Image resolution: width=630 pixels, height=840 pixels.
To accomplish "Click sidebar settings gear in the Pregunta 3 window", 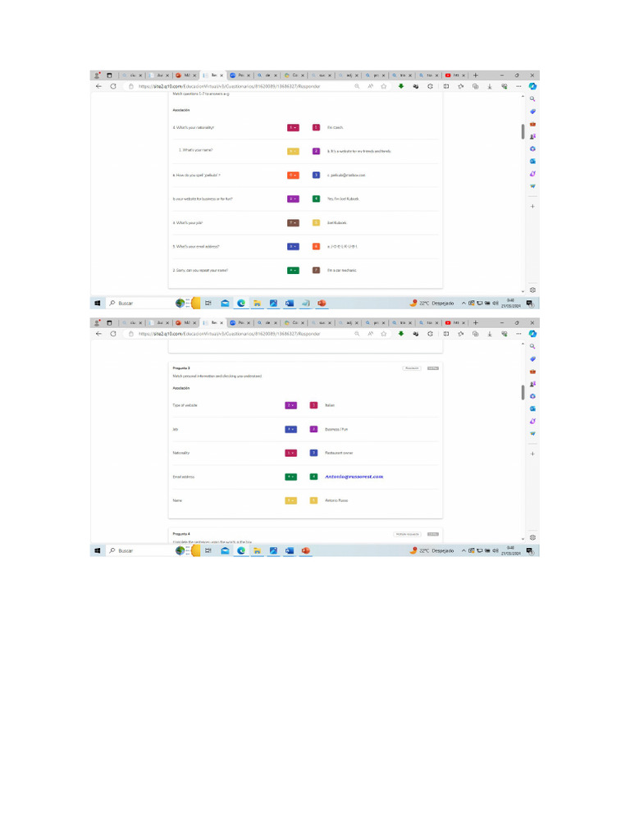I will click(x=532, y=537).
